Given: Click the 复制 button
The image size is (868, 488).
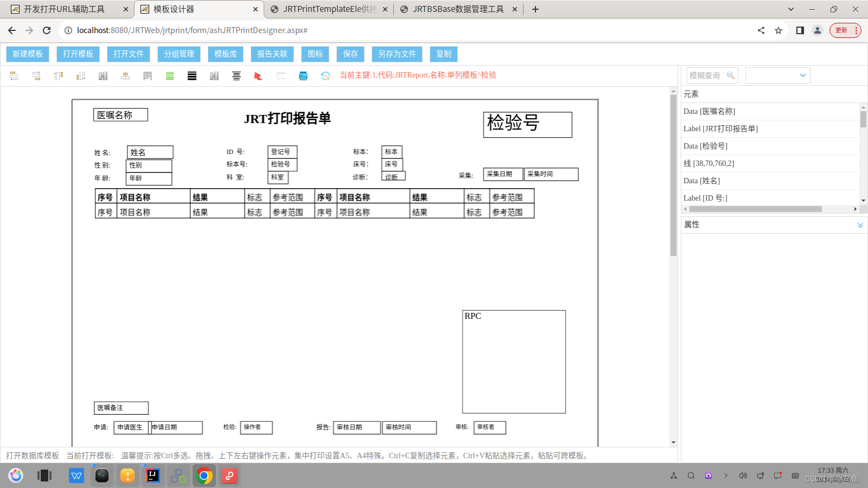Looking at the screenshot, I should (444, 54).
